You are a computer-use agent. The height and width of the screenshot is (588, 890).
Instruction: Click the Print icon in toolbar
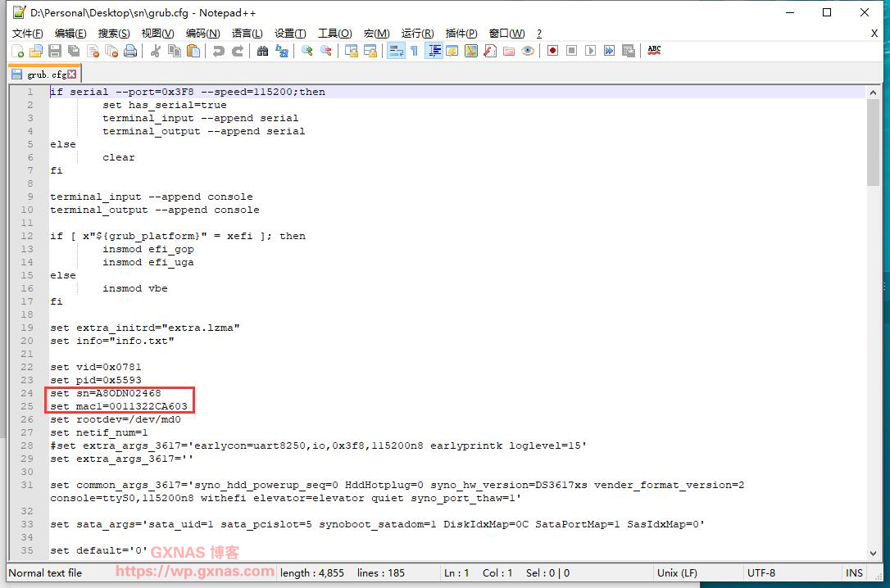(x=130, y=51)
